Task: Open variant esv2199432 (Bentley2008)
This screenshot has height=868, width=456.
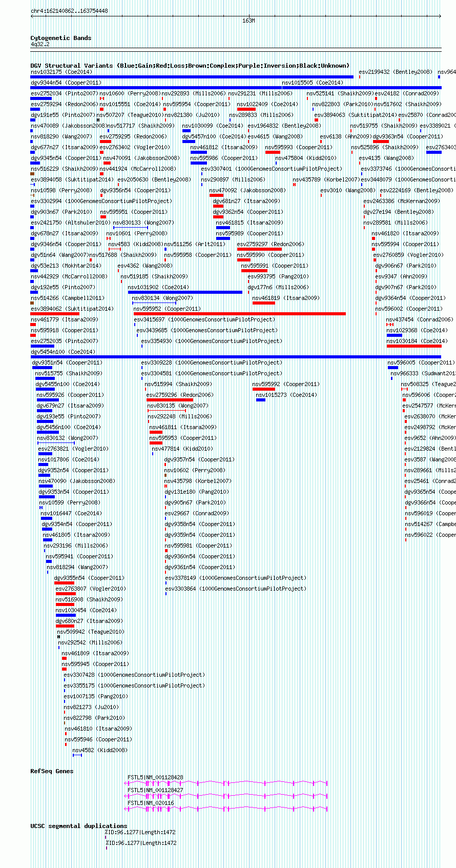Action: tap(396, 72)
